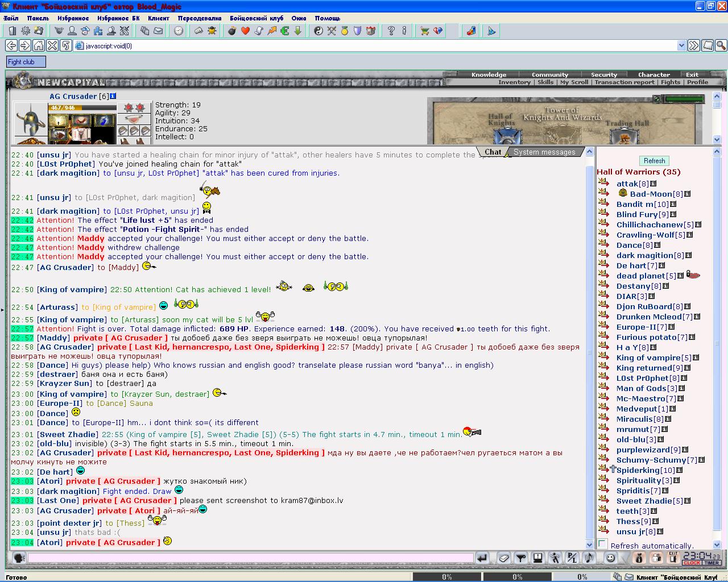Click the green down arrow toolbar icon

click(297, 31)
